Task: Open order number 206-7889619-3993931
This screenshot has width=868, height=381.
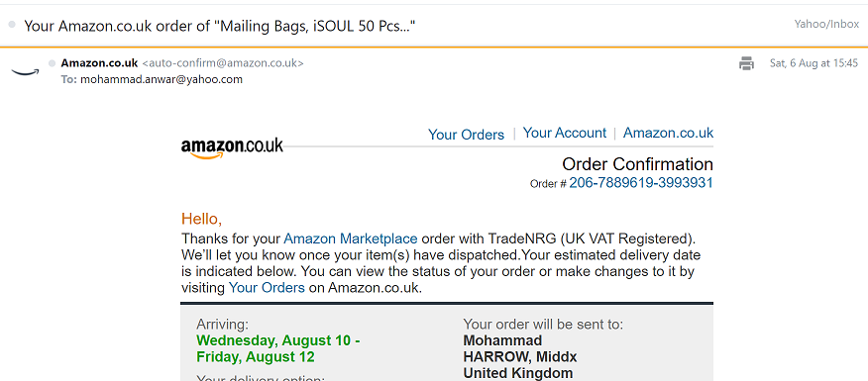Action: coord(641,182)
